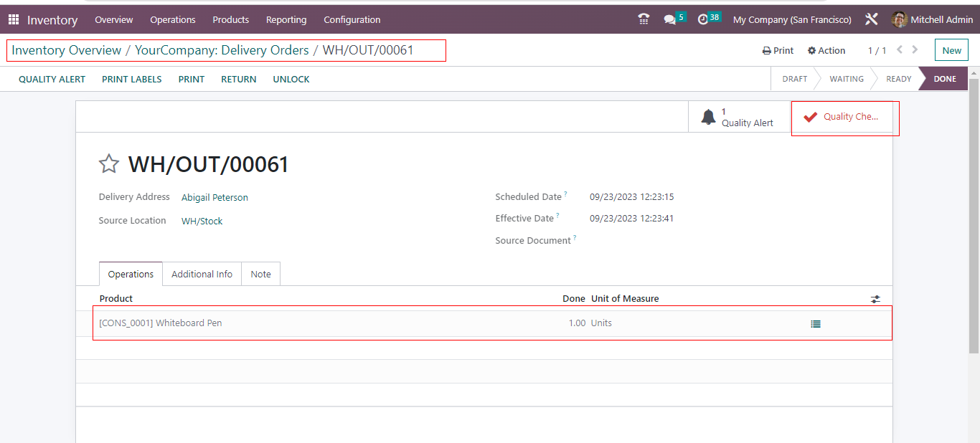Click the UNLOCK button
Screen dimensions: 980x443
291,79
